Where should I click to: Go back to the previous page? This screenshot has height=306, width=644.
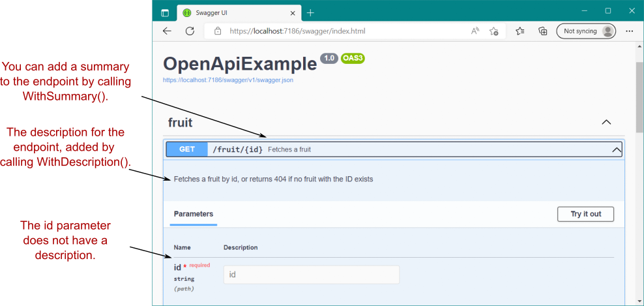coord(167,31)
